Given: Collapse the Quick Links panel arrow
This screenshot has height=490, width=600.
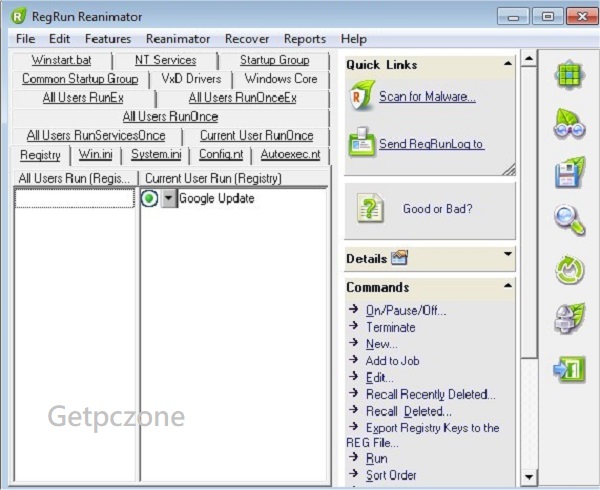Looking at the screenshot, I should pos(508,63).
